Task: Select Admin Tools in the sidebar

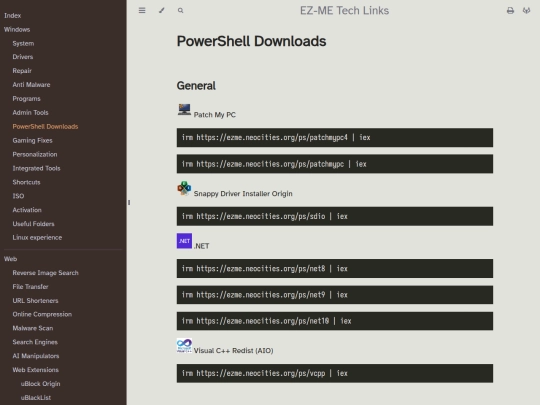Action: pos(30,113)
